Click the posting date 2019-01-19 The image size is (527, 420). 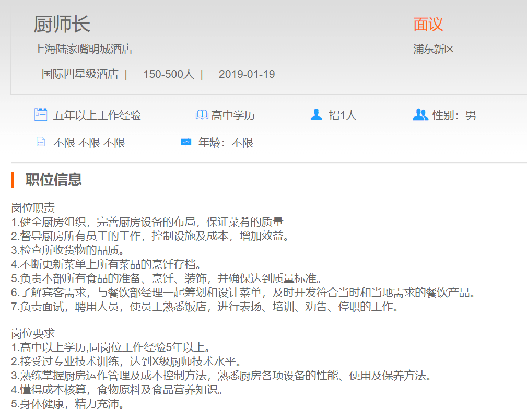[x=247, y=74]
